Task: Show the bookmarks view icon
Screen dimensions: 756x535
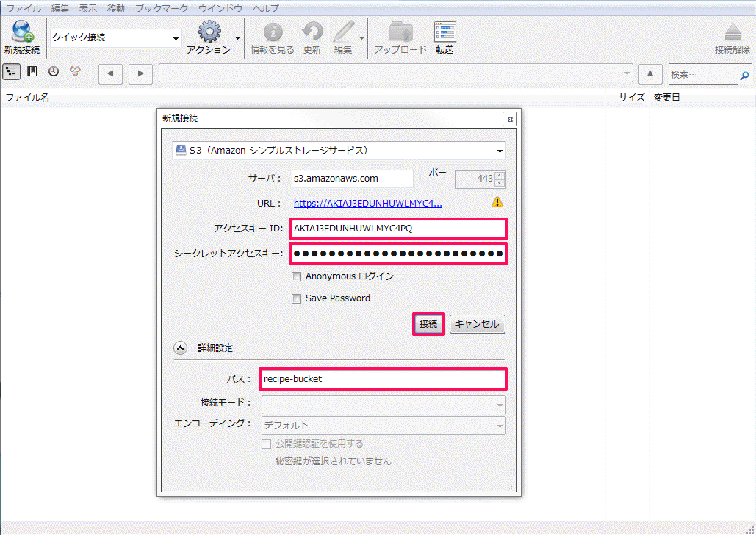Action: pos(32,72)
